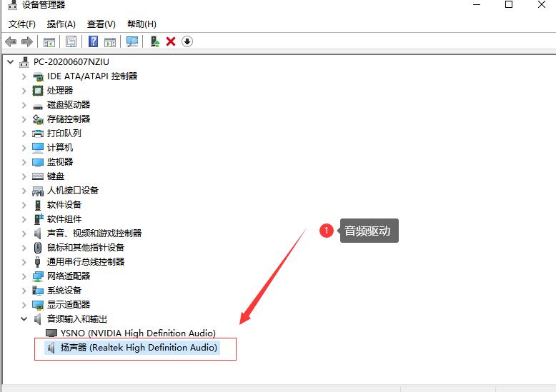The width and height of the screenshot is (556, 392).
Task: Select the 计算机 tree label
Action: tap(60, 147)
